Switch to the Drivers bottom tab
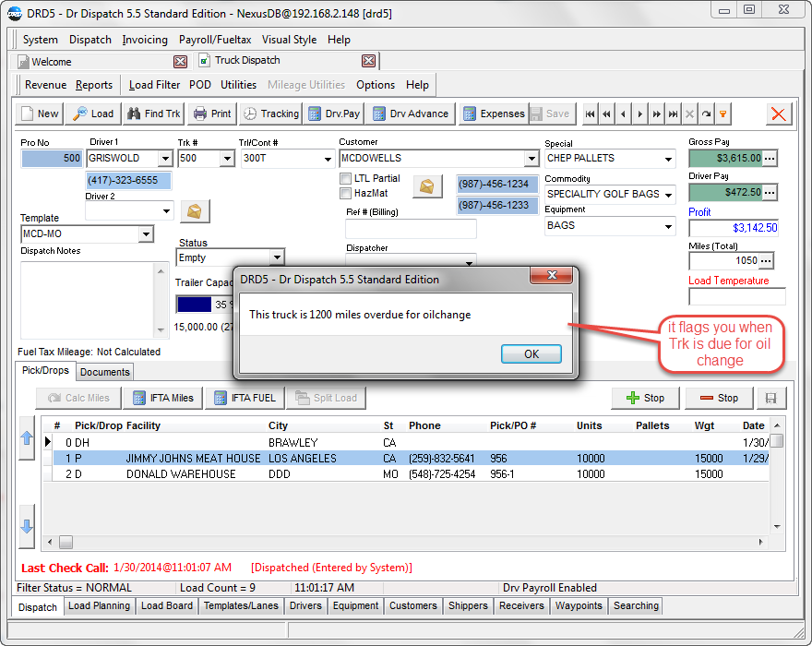Viewport: 812px width, 646px height. coord(305,605)
